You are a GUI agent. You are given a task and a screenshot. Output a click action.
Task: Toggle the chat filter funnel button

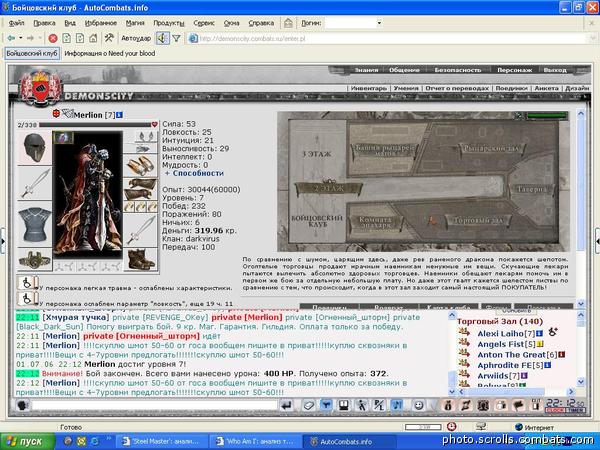point(326,405)
